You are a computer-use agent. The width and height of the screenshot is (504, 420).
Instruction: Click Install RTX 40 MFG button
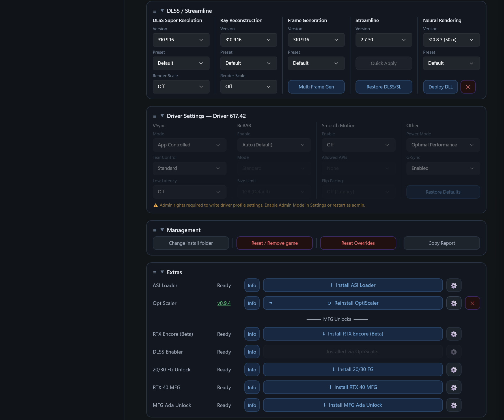coord(353,387)
